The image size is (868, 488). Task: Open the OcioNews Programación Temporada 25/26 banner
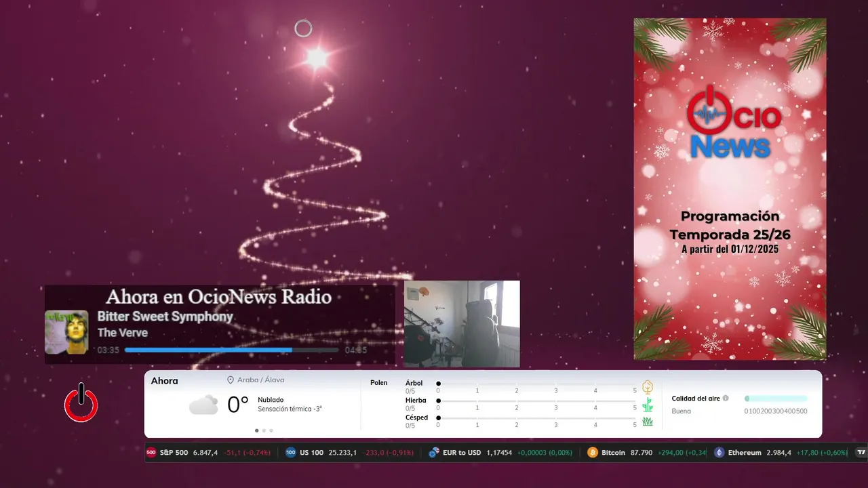pyautogui.click(x=730, y=189)
